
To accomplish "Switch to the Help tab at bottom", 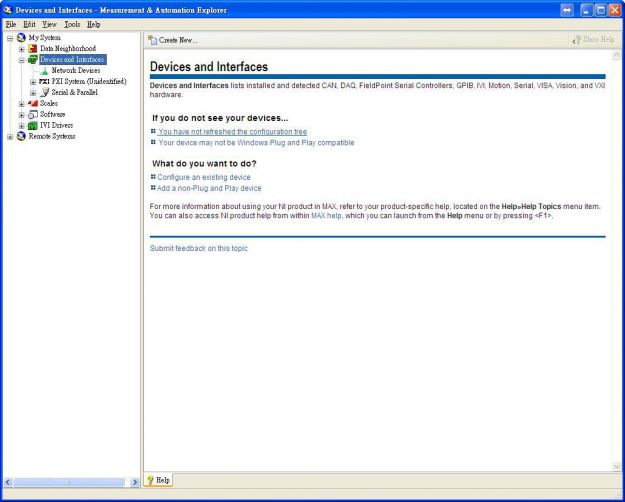I will click(x=158, y=480).
